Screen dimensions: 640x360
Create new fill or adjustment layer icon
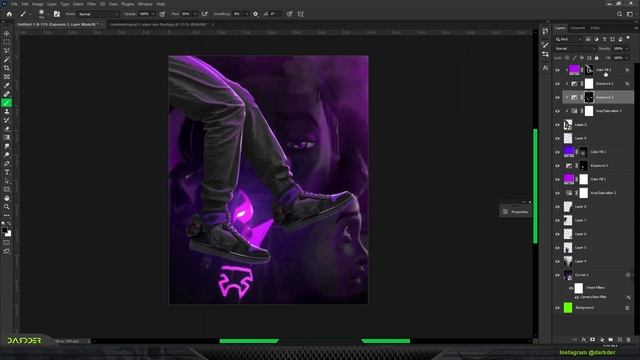click(602, 340)
